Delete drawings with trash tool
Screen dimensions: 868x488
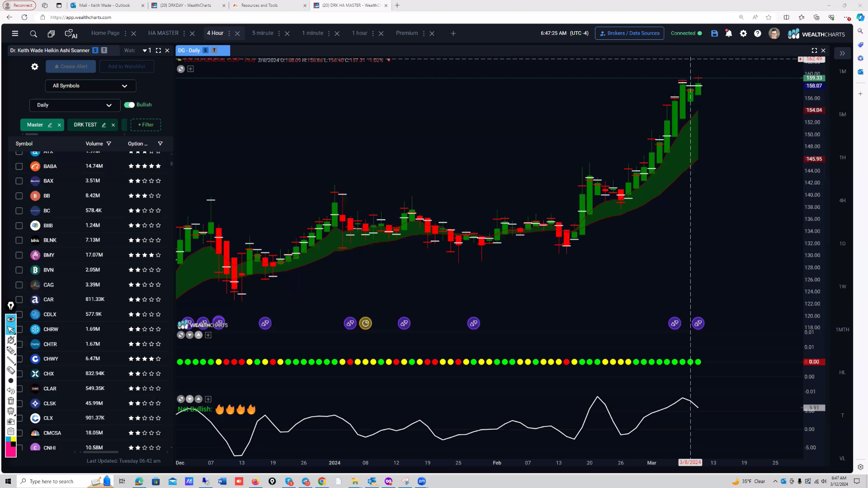[x=11, y=401]
